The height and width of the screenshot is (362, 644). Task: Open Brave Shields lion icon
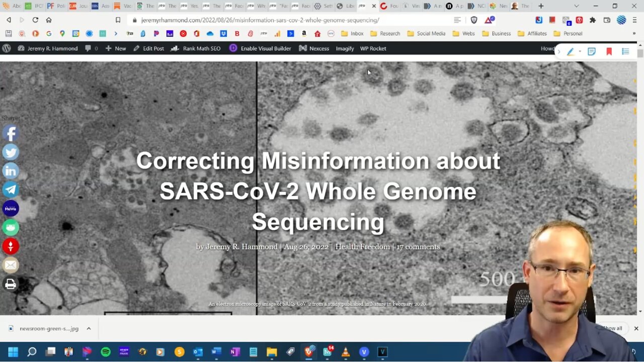[474, 20]
